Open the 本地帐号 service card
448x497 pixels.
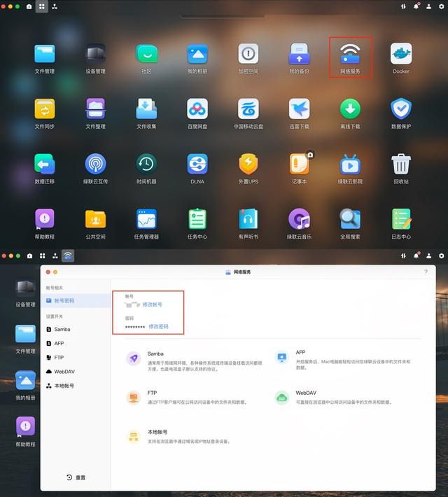tap(178, 437)
